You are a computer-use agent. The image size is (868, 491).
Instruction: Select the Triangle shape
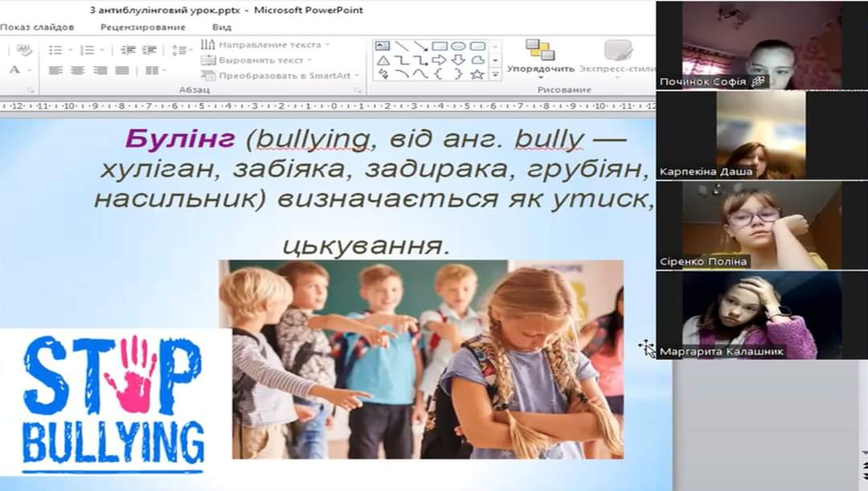click(383, 59)
